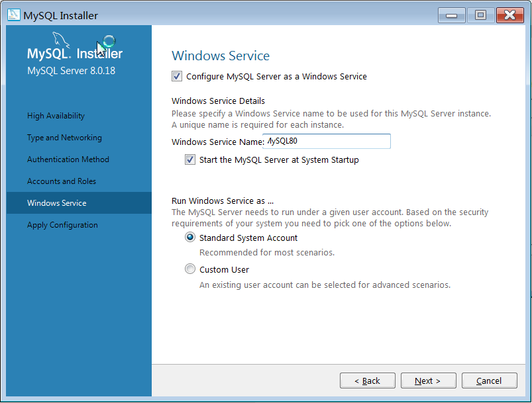Screen dimensions: 532x403
Task: Click "MySQL Server 8.0.18" text
Action: click(x=72, y=71)
